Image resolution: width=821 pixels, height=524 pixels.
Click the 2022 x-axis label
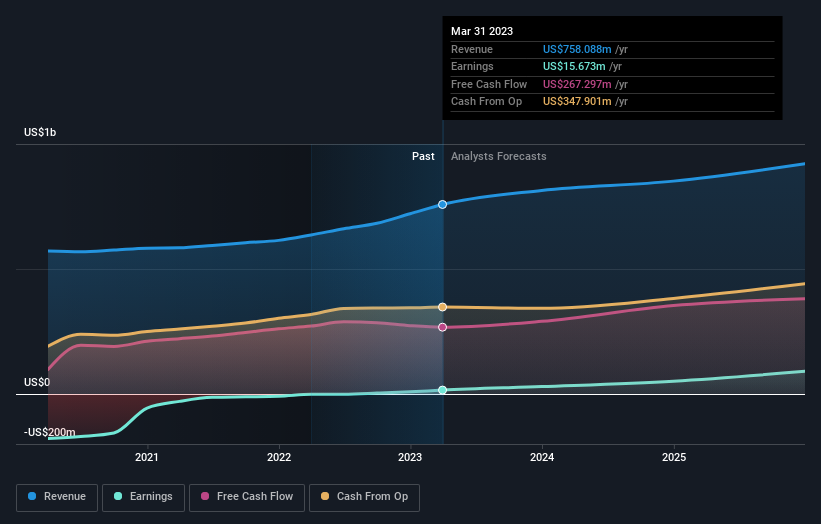(279, 457)
